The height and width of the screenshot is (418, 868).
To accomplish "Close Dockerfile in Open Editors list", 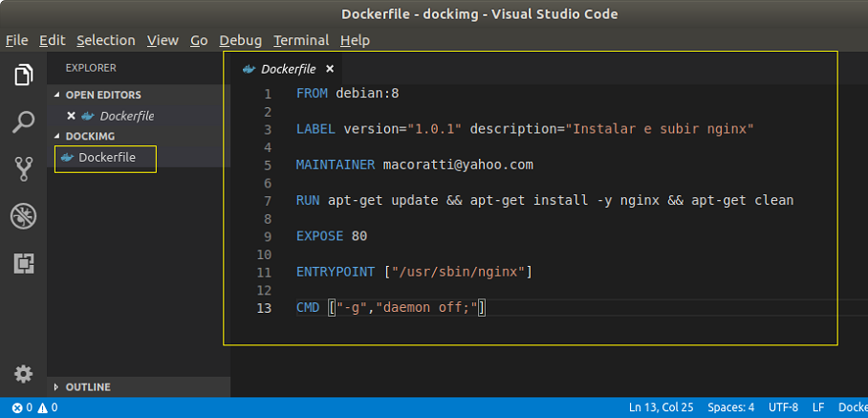I will pyautogui.click(x=71, y=116).
